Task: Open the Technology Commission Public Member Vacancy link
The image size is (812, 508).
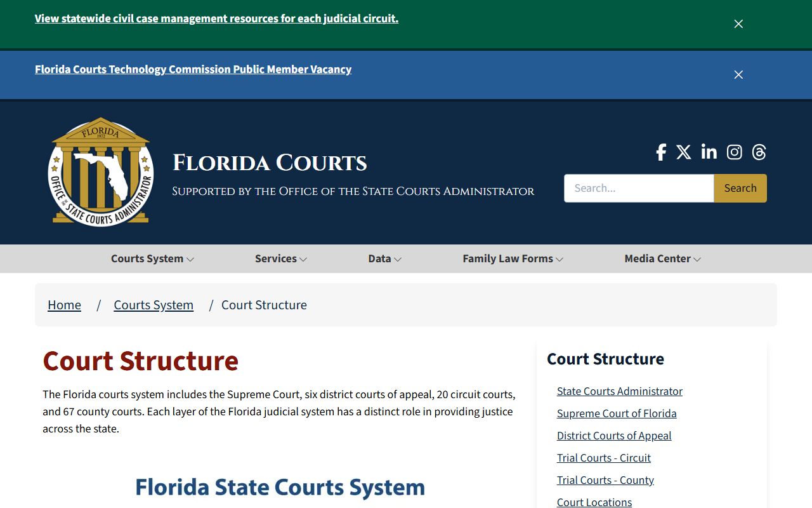Action: pyautogui.click(x=193, y=69)
